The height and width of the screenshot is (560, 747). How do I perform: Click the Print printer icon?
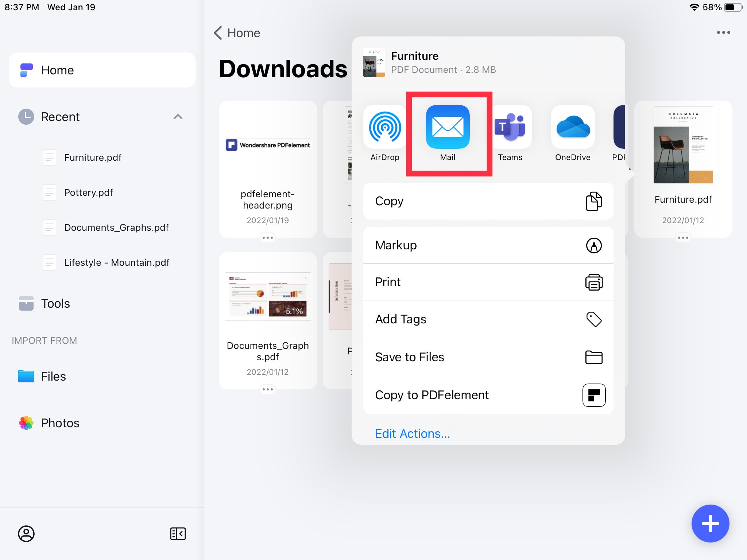click(x=593, y=282)
